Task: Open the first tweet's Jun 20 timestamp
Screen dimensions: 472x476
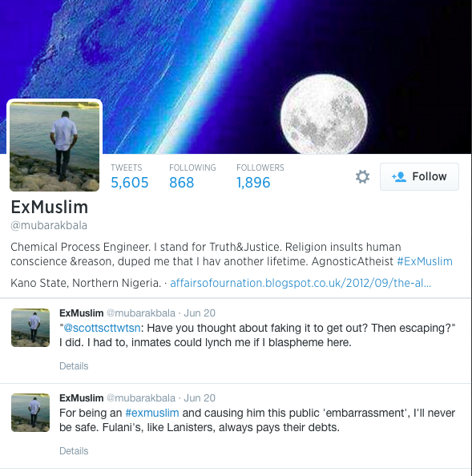Action: 200,313
